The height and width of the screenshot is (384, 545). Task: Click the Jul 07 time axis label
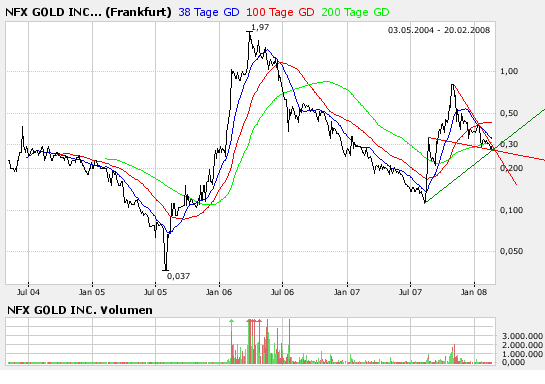tap(410, 292)
